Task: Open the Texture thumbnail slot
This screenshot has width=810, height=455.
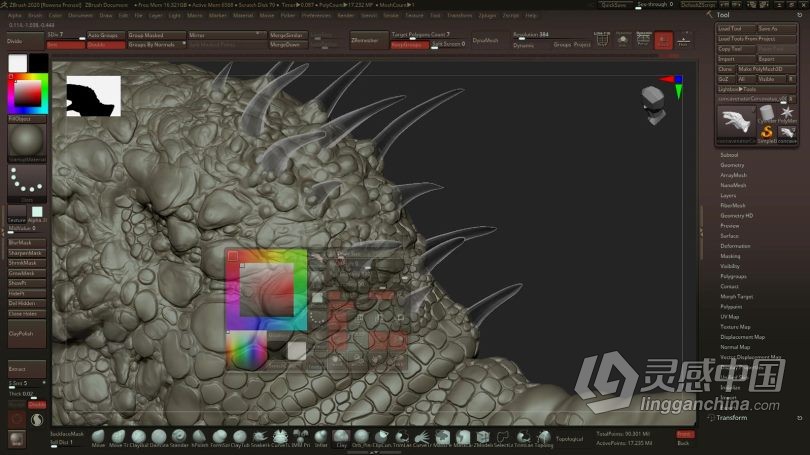Action: (x=17, y=212)
